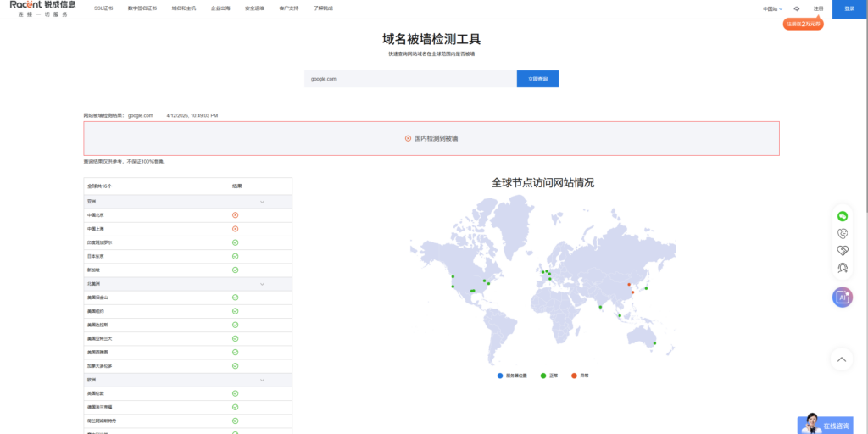Click the red Beijing node on the map

coord(628,284)
